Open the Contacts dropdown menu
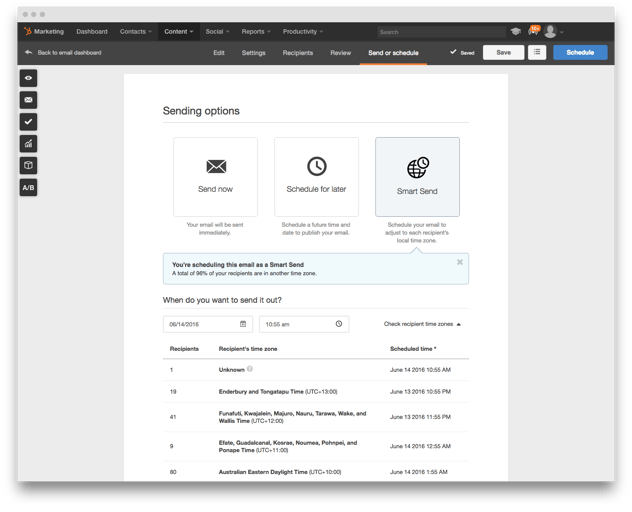Viewport: 632px width, 512px height. click(135, 32)
